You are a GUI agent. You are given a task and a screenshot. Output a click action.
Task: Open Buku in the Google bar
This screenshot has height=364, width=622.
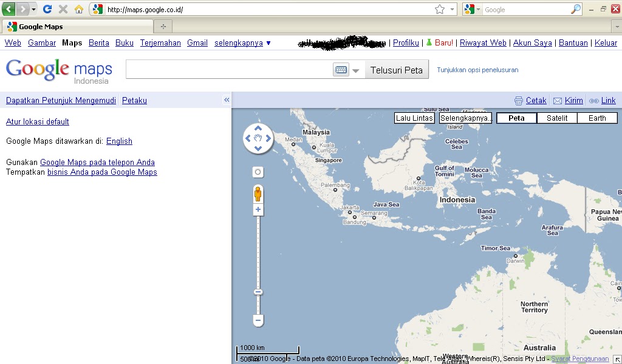click(x=124, y=43)
